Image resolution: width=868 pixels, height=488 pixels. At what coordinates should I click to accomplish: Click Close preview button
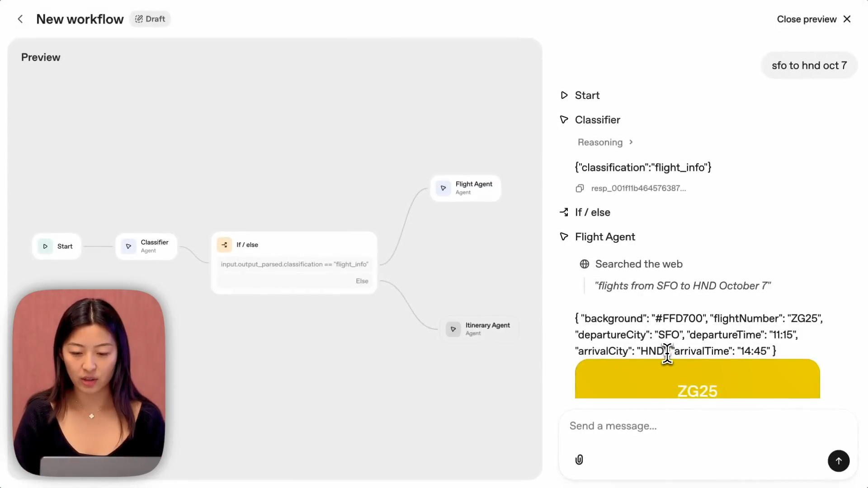813,19
